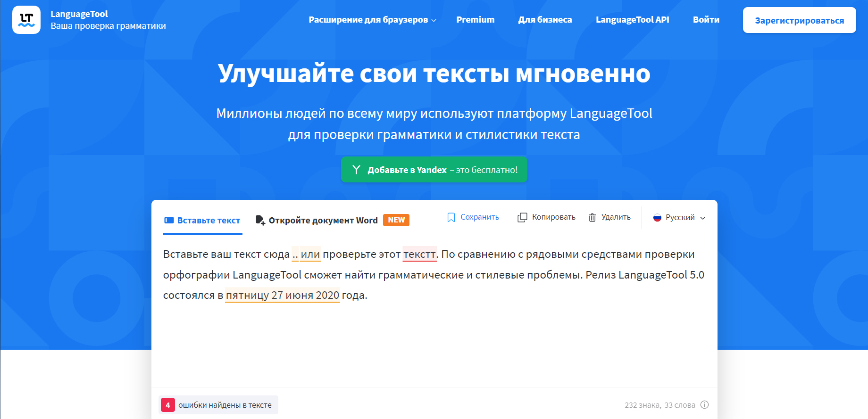Click the Войти link

coord(706,20)
